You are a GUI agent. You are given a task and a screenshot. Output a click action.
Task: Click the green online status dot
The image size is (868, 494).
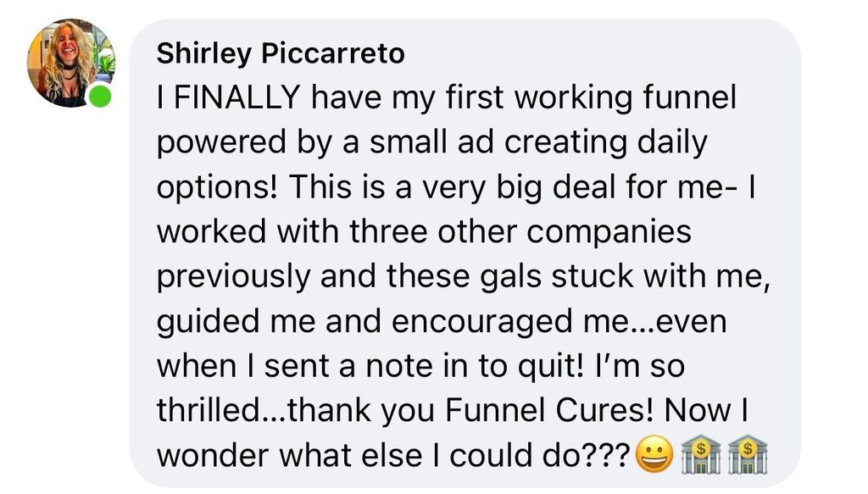[100, 97]
